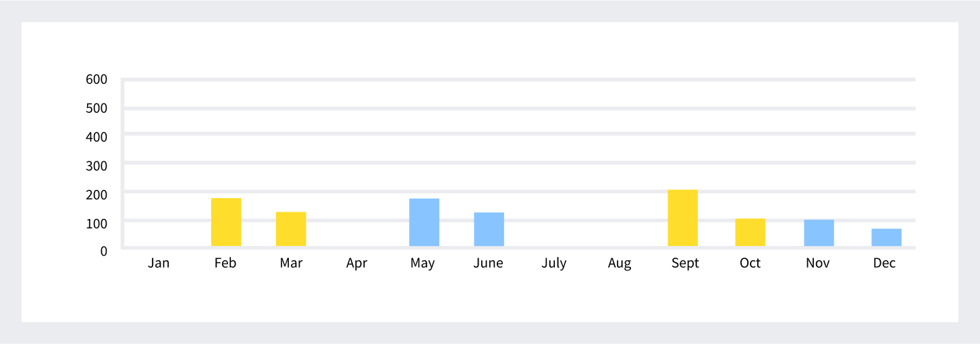Click the 0 y-axis value
The width and height of the screenshot is (980, 344).
103,251
